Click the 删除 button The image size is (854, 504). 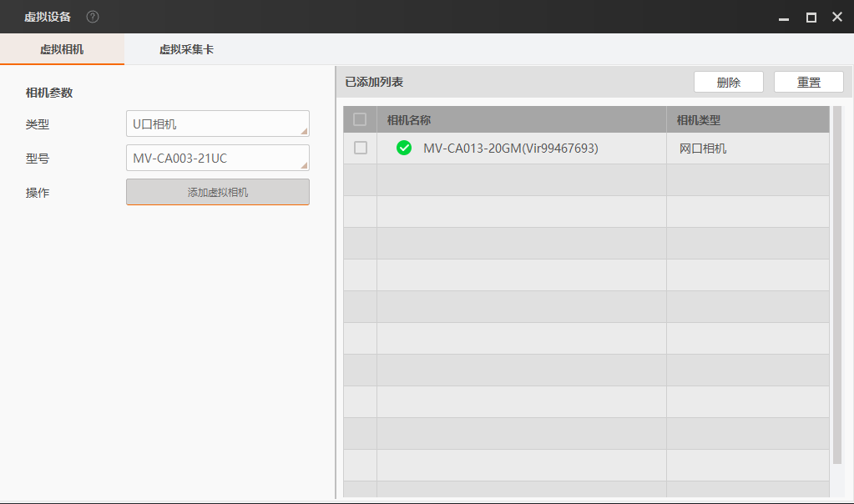(x=729, y=82)
